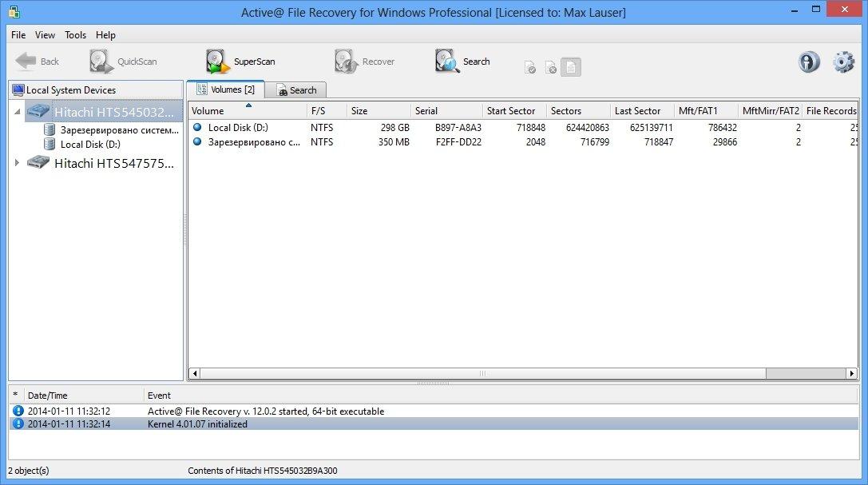Screen dimensions: 868x485
Task: Click serial value F2FF-DD22
Action: 458,141
